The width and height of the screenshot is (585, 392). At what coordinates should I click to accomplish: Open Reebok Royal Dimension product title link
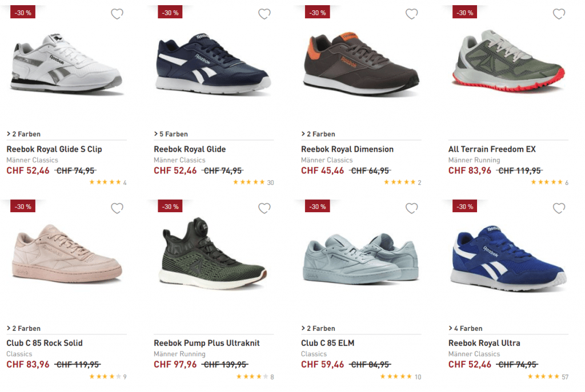click(x=347, y=149)
